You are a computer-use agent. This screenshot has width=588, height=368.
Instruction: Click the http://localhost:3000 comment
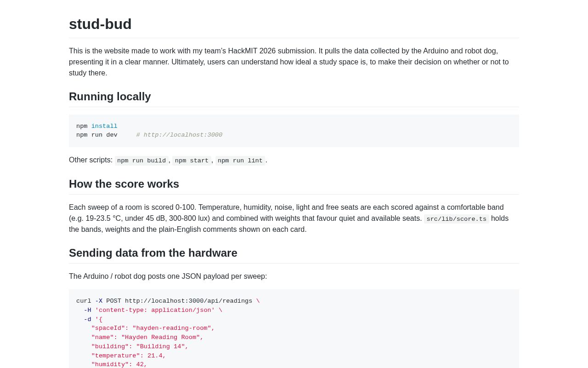tap(179, 135)
